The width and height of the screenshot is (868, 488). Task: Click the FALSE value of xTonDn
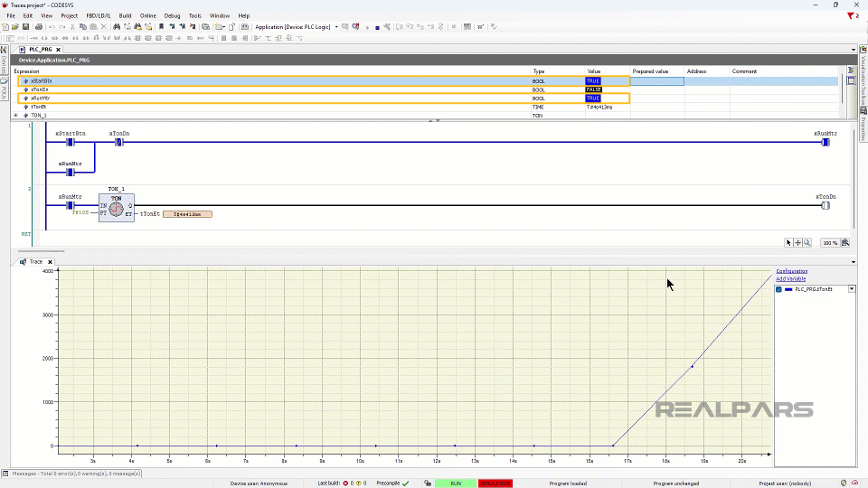pos(593,89)
